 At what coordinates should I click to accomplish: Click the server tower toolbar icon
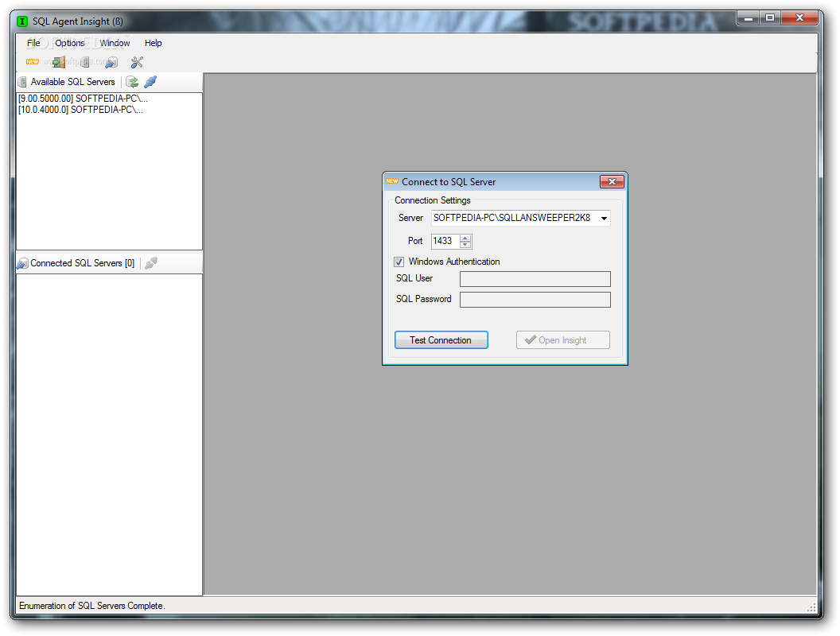pyautogui.click(x=84, y=62)
